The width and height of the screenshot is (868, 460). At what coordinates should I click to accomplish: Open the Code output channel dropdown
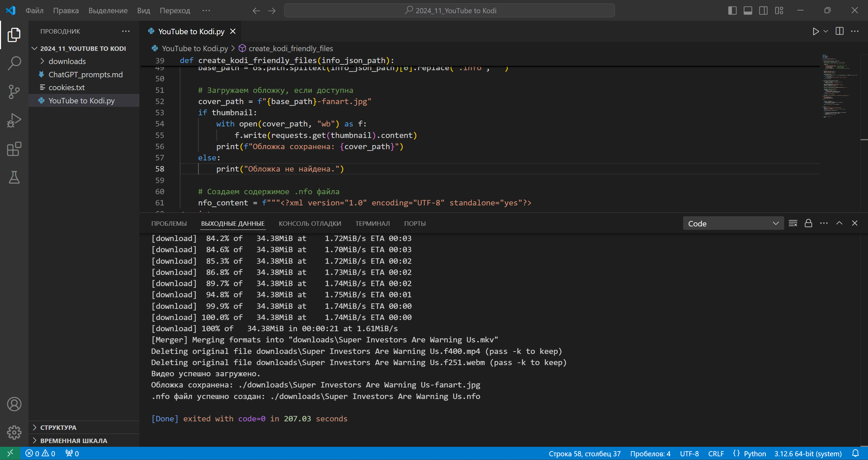[x=733, y=223]
